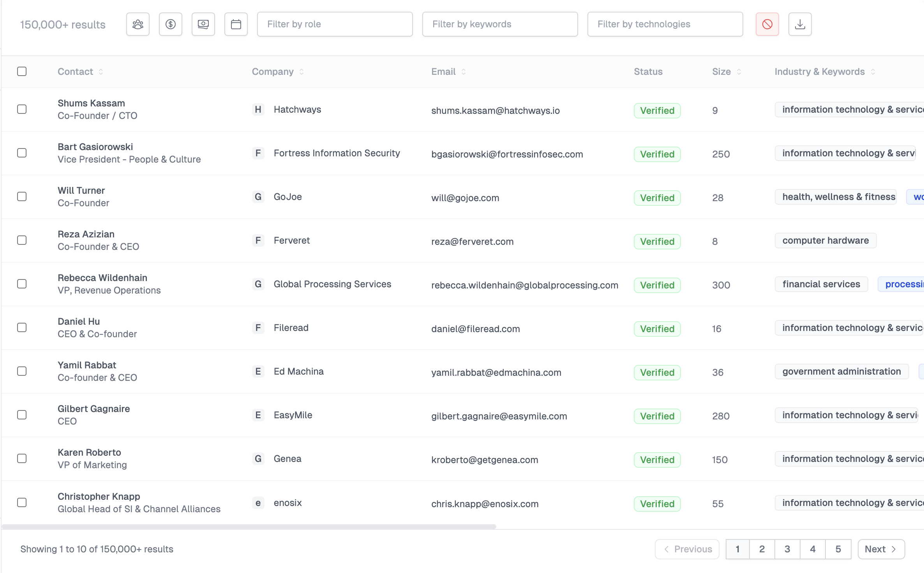
Task: Click the download export icon
Action: [801, 24]
